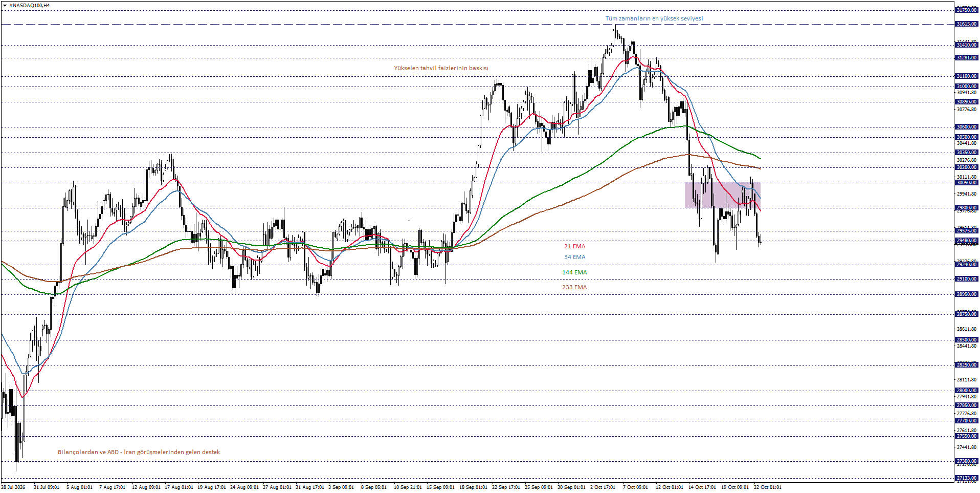Select the 31281.00 price level label
The image size is (980, 493).
click(x=966, y=58)
